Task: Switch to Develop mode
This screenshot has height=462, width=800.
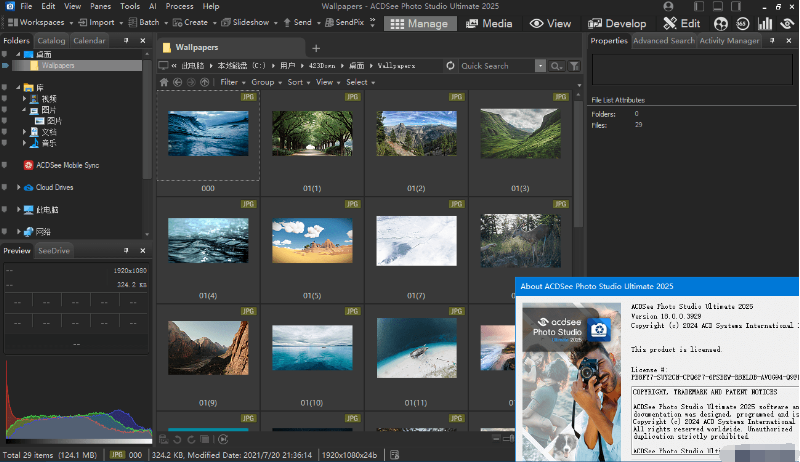Action: (617, 23)
